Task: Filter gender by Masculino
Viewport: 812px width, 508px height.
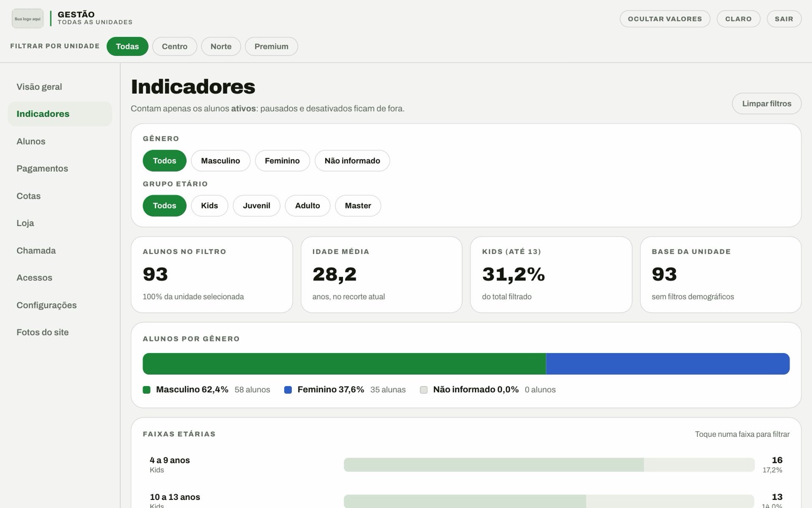Action: 220,161
